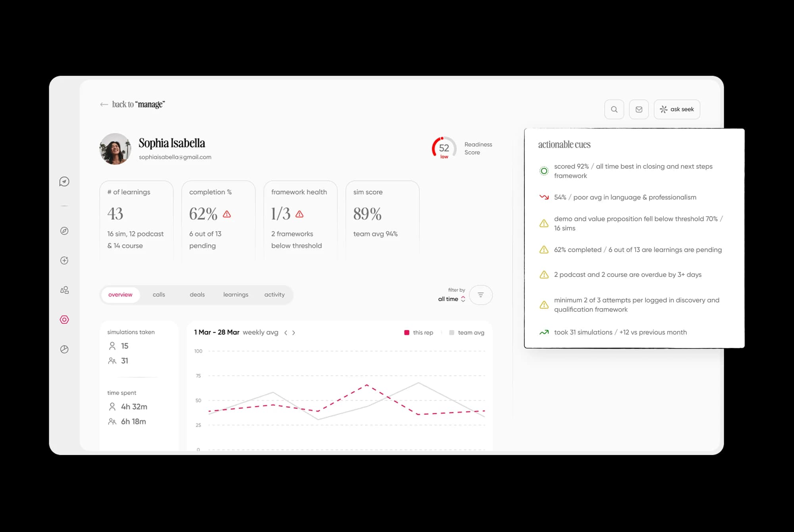Switch to the learnings tab

(x=236, y=295)
